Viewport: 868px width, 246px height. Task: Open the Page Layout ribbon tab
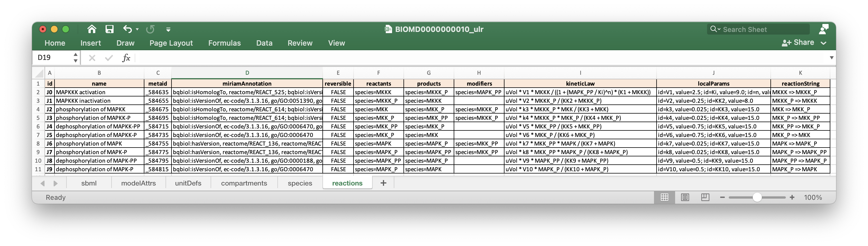(x=171, y=43)
